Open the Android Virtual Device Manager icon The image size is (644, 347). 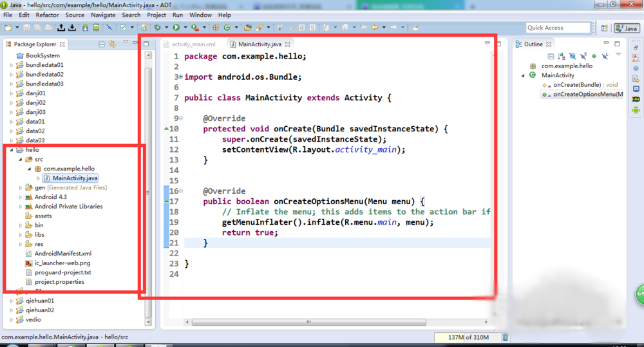point(96,28)
